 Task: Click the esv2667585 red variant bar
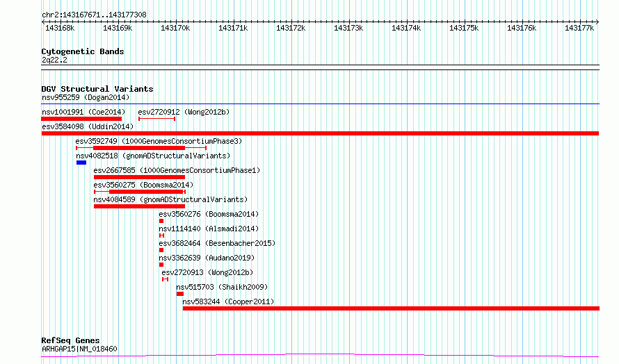click(139, 177)
